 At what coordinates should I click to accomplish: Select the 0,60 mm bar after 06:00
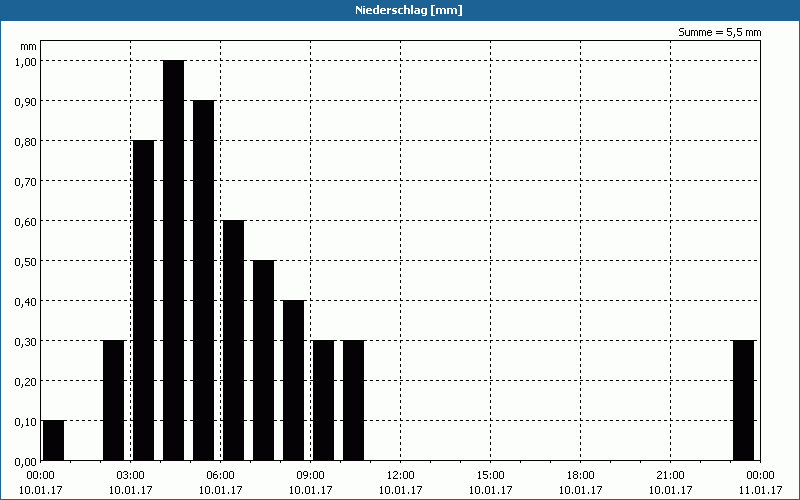pos(234,340)
